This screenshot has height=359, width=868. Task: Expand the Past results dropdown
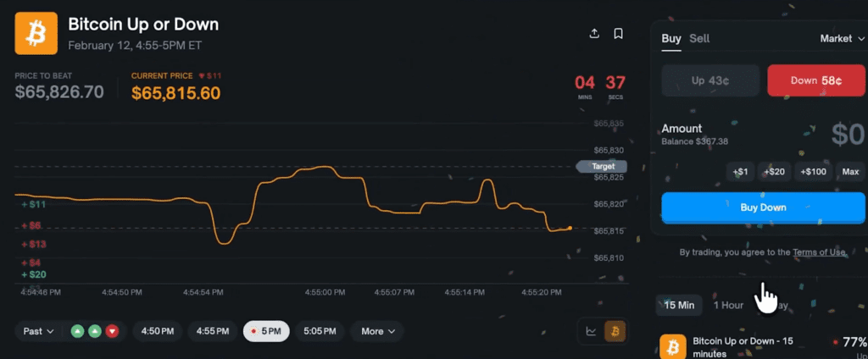[39, 331]
